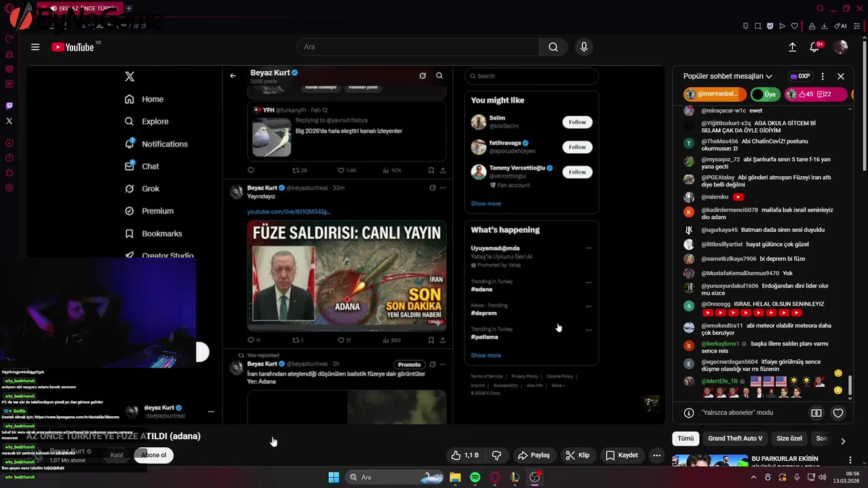This screenshot has width=868, height=488.
Task: Open a new browser tab with plus
Action: pos(129,8)
